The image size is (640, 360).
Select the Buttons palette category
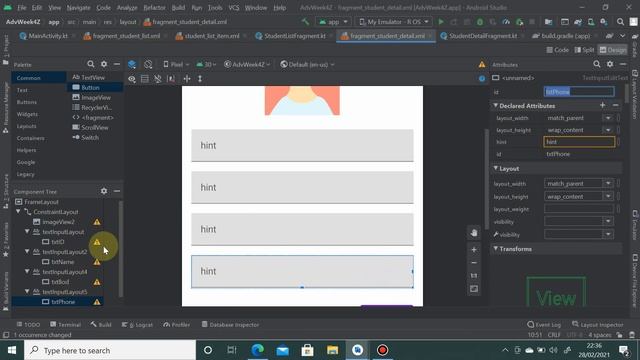pos(27,102)
